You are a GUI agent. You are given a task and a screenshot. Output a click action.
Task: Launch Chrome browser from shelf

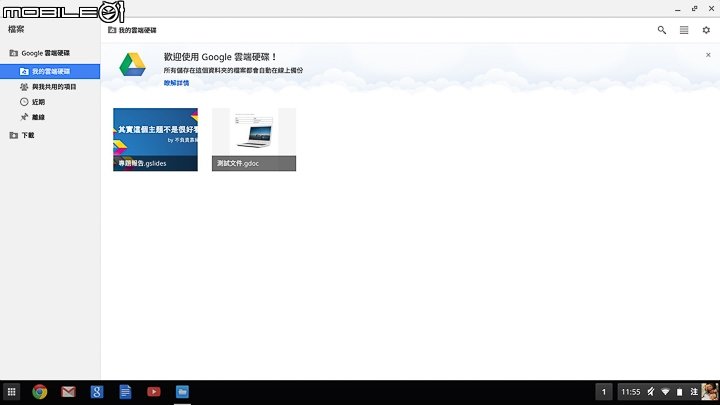pos(39,392)
